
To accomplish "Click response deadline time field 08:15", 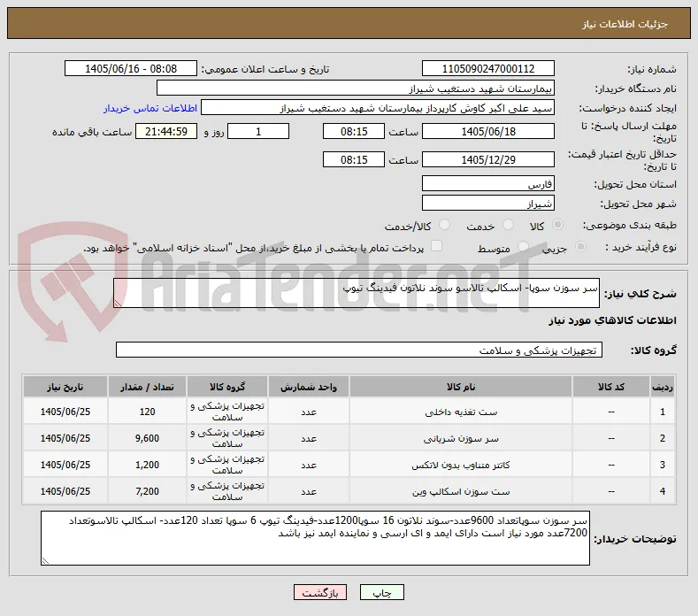I will point(354,131).
